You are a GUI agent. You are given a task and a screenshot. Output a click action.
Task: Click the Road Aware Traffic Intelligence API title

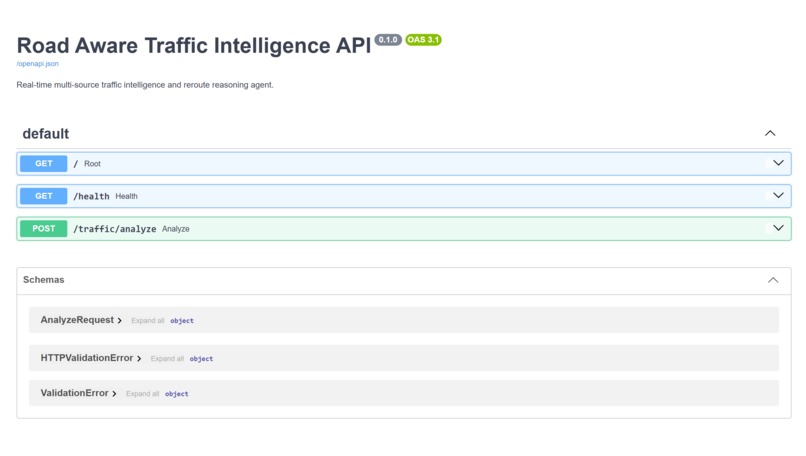click(194, 45)
